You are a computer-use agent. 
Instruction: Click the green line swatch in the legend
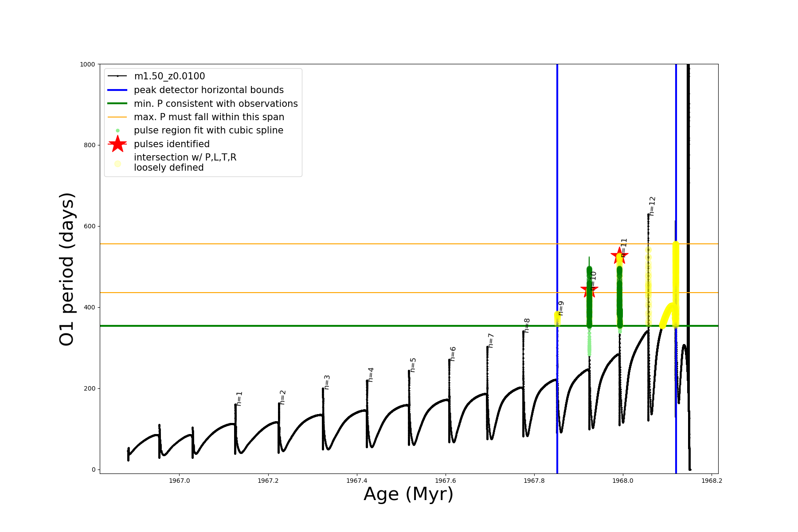coord(117,104)
